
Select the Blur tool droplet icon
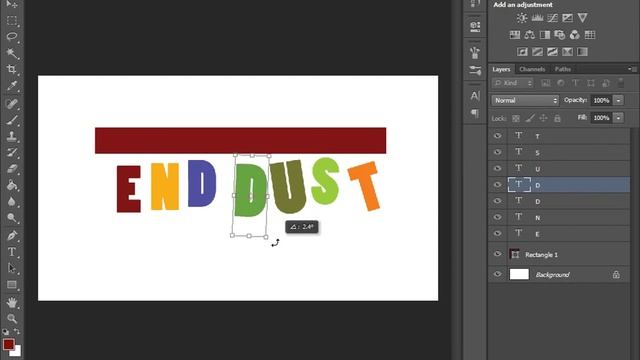(11, 202)
